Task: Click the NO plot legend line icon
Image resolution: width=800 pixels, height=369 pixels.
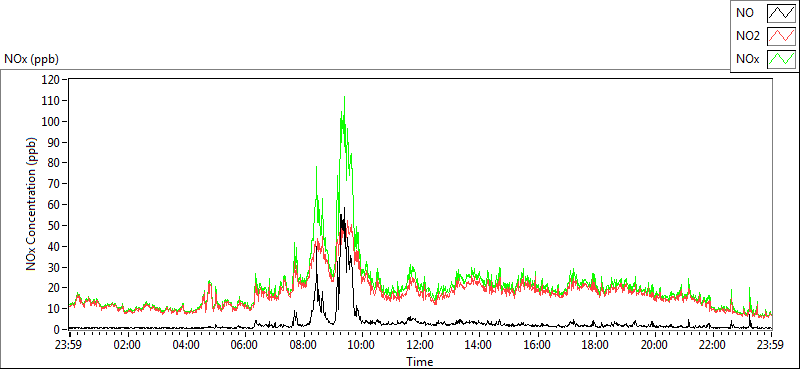Action: 781,13
